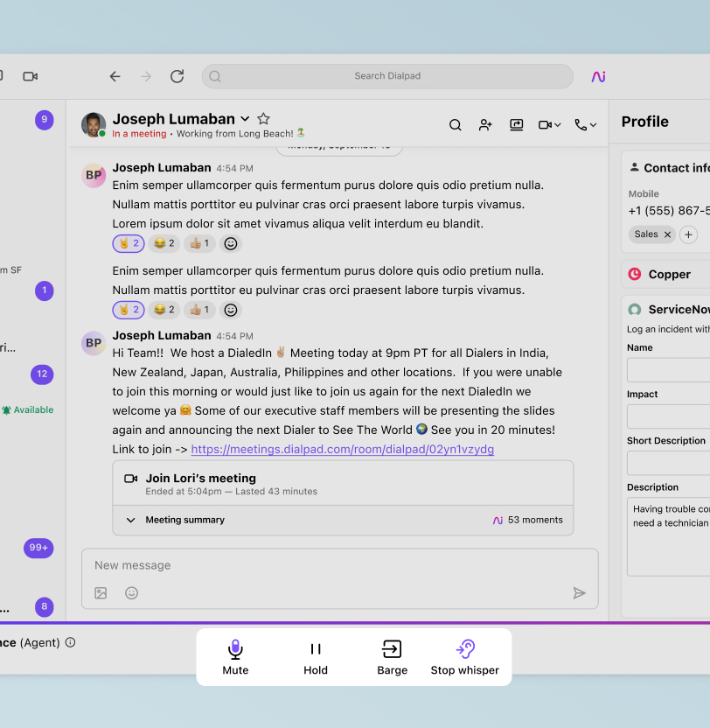Click the Available status in sidebar
The image size is (710, 728).
[28, 410]
